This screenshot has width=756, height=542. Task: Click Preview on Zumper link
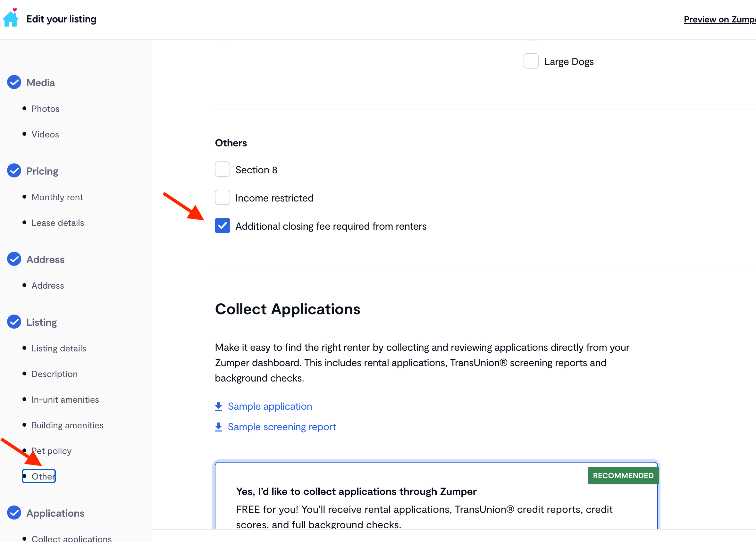point(719,20)
